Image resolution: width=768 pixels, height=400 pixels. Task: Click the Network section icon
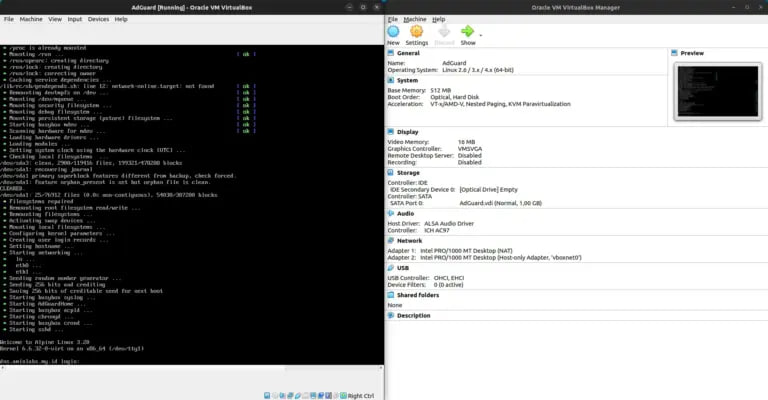click(391, 241)
